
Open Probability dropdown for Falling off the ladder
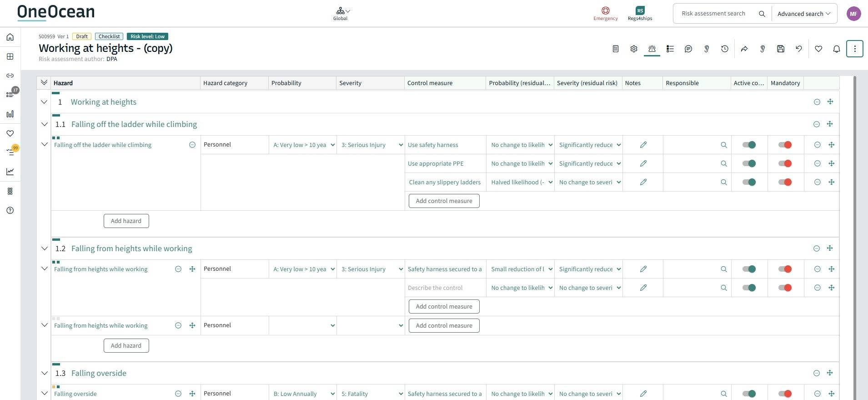303,145
